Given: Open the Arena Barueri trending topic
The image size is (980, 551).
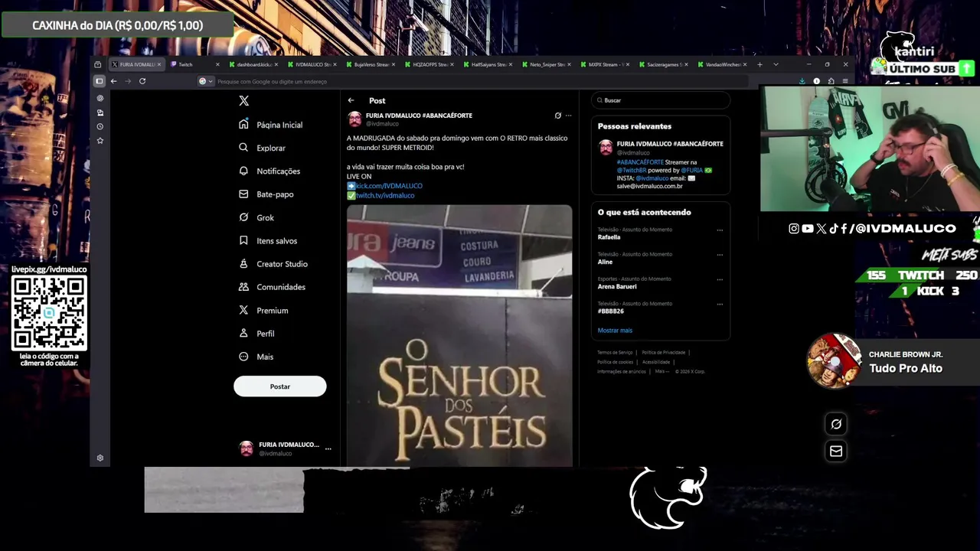Looking at the screenshot, I should tap(617, 286).
